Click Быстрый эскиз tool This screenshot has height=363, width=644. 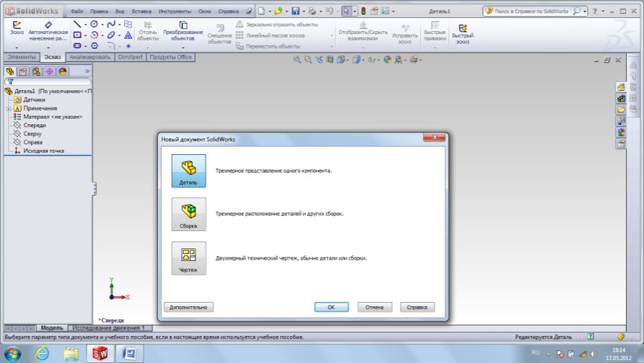[x=462, y=33]
